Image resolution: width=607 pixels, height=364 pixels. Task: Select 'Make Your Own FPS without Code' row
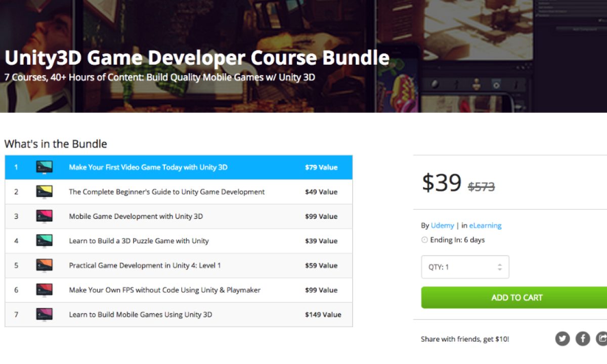click(x=179, y=290)
